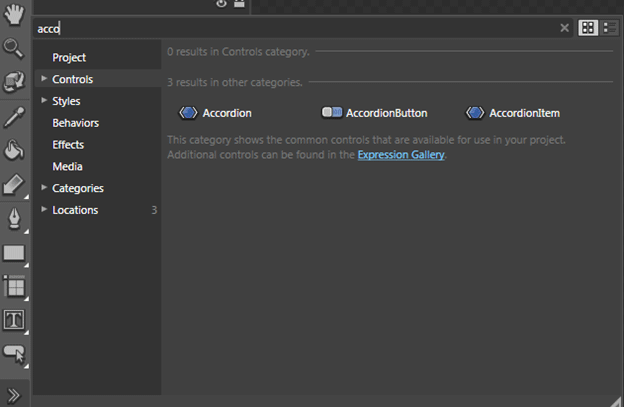Expand the Categories tree arrow
Image resolution: width=624 pixels, height=407 pixels.
click(44, 187)
